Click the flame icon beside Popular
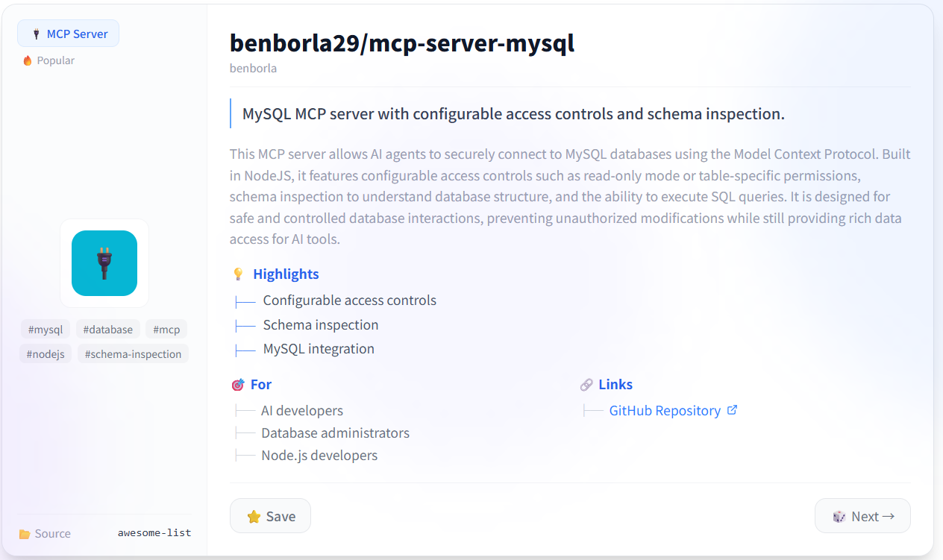 (x=28, y=60)
